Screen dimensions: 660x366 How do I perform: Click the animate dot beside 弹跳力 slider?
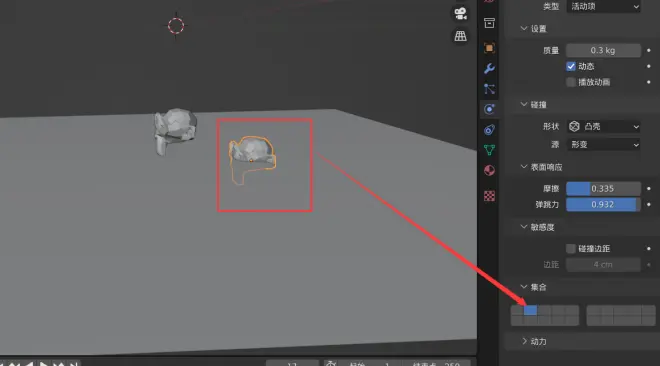(649, 204)
